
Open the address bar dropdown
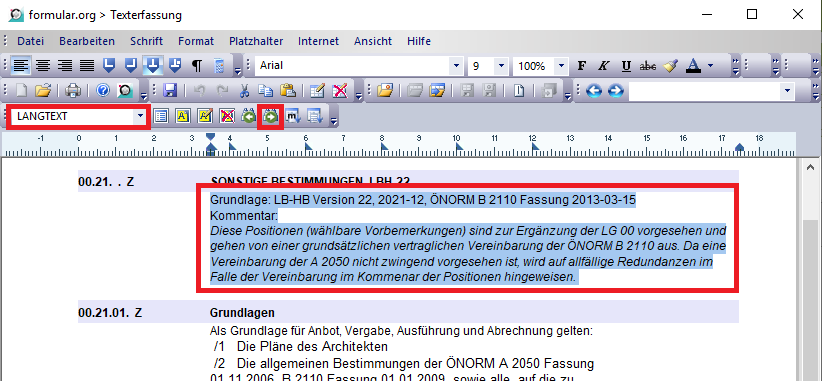click(x=787, y=91)
